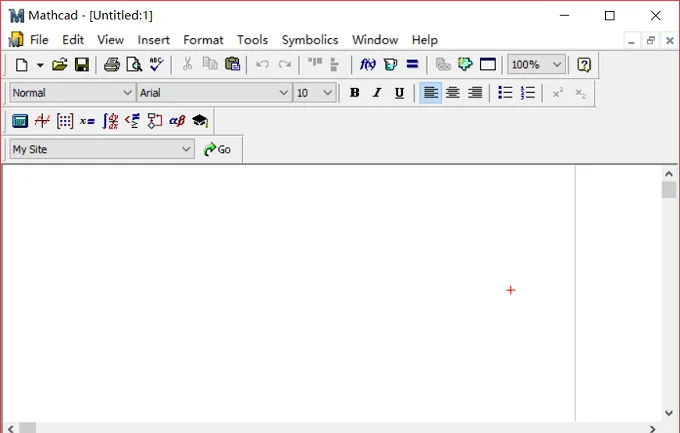The height and width of the screenshot is (433, 680).
Task: Open the Symbolic keyword palette
Action: (200, 121)
